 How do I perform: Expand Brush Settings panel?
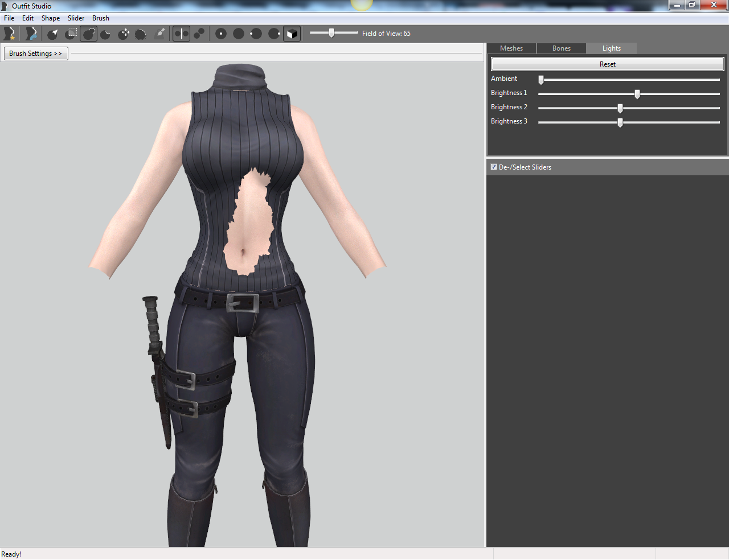pyautogui.click(x=36, y=53)
